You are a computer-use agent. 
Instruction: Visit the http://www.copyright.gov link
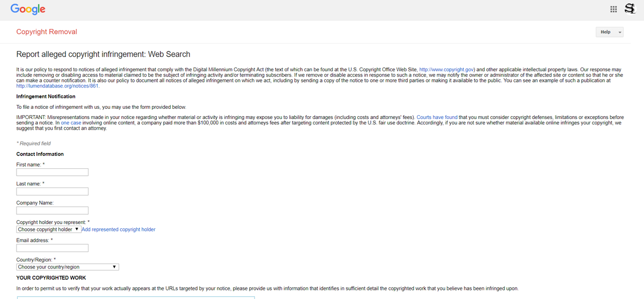pyautogui.click(x=446, y=70)
